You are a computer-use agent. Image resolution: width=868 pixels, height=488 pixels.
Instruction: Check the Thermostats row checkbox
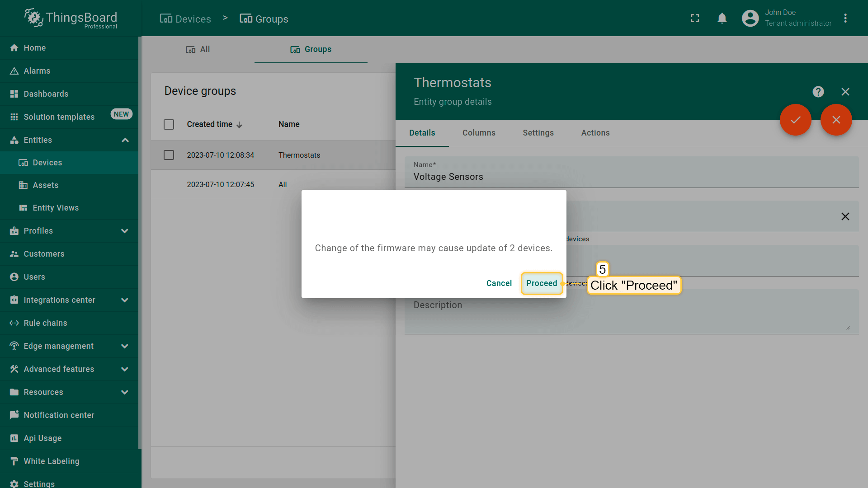pyautogui.click(x=169, y=155)
